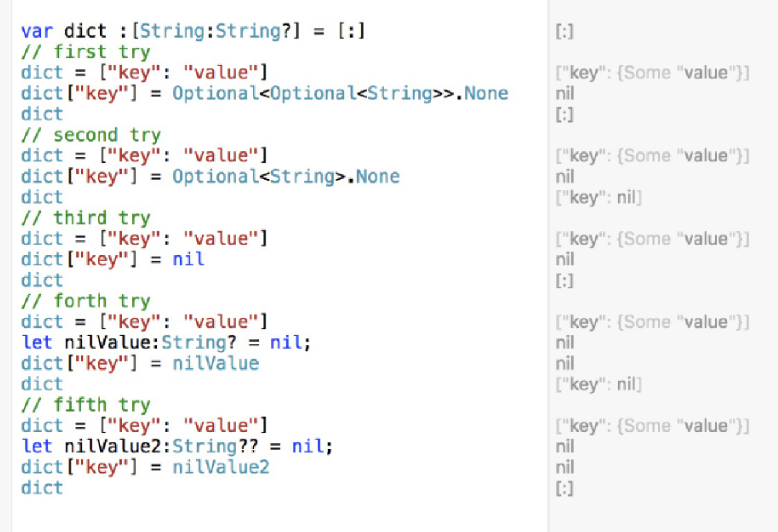Click the last dict line at the bottom

pyautogui.click(x=42, y=488)
